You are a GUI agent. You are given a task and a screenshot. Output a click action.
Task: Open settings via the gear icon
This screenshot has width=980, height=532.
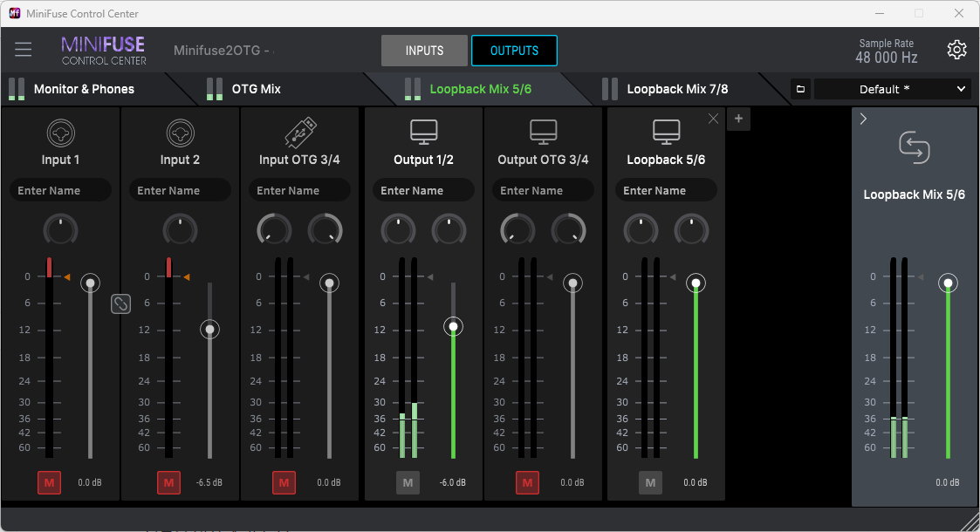point(956,50)
